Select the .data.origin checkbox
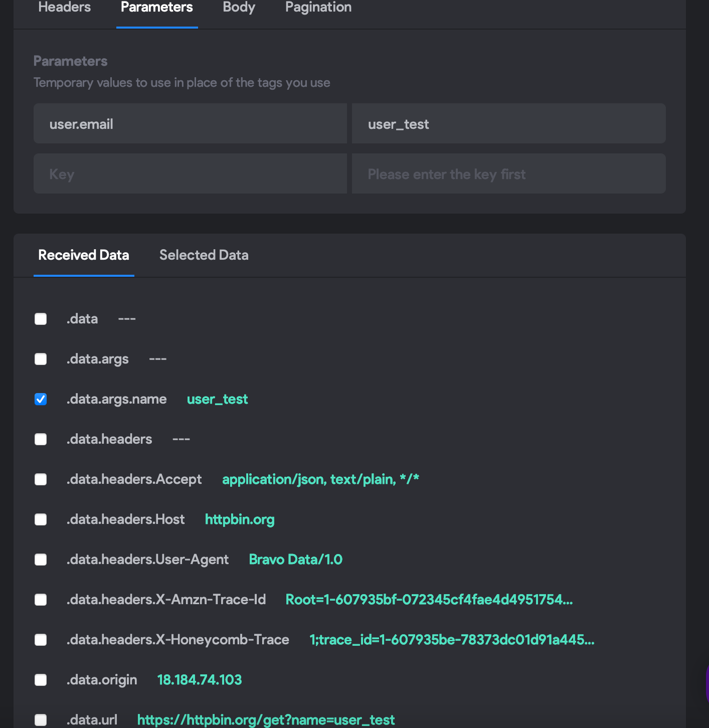 41,680
